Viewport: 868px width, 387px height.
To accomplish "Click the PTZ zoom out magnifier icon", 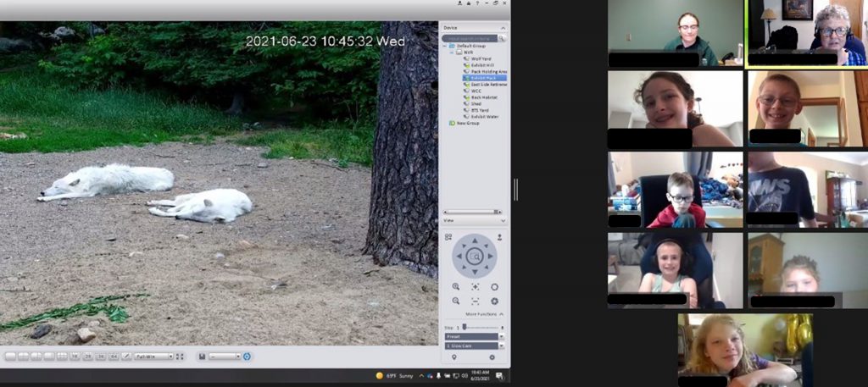I will (456, 301).
